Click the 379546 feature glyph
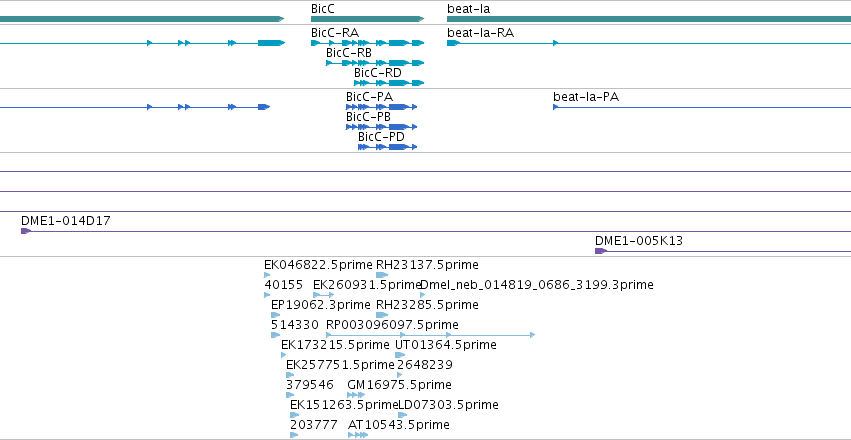851x440 pixels. click(290, 396)
